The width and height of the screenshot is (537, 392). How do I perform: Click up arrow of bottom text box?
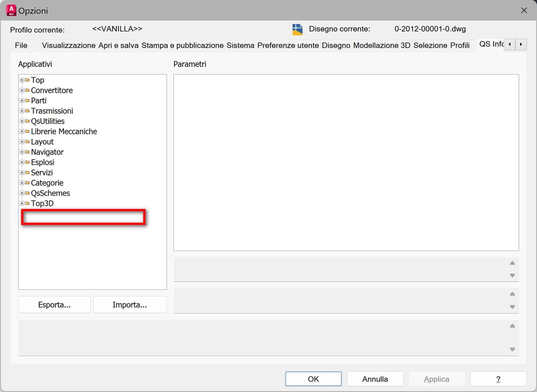pos(512,326)
